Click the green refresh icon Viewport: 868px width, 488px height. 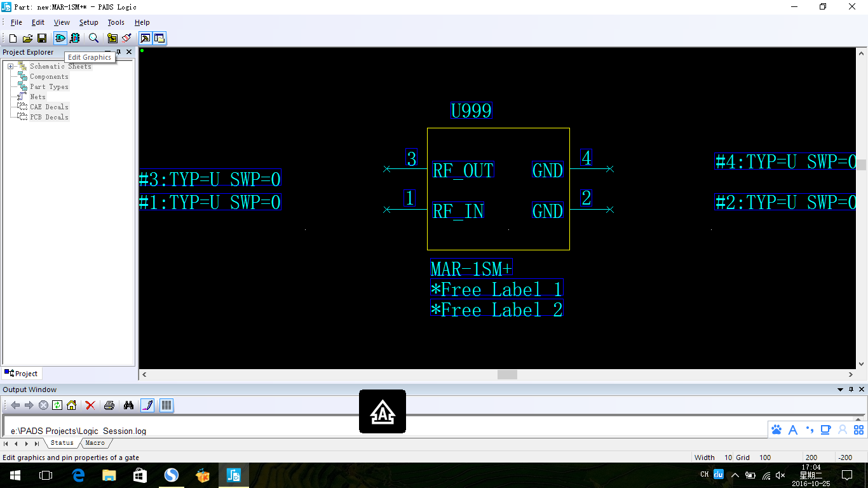(57, 405)
